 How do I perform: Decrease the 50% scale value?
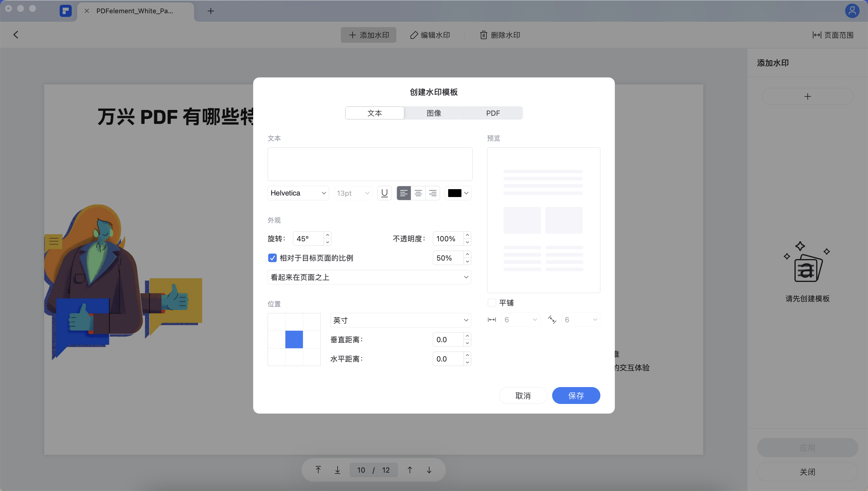pyautogui.click(x=467, y=261)
